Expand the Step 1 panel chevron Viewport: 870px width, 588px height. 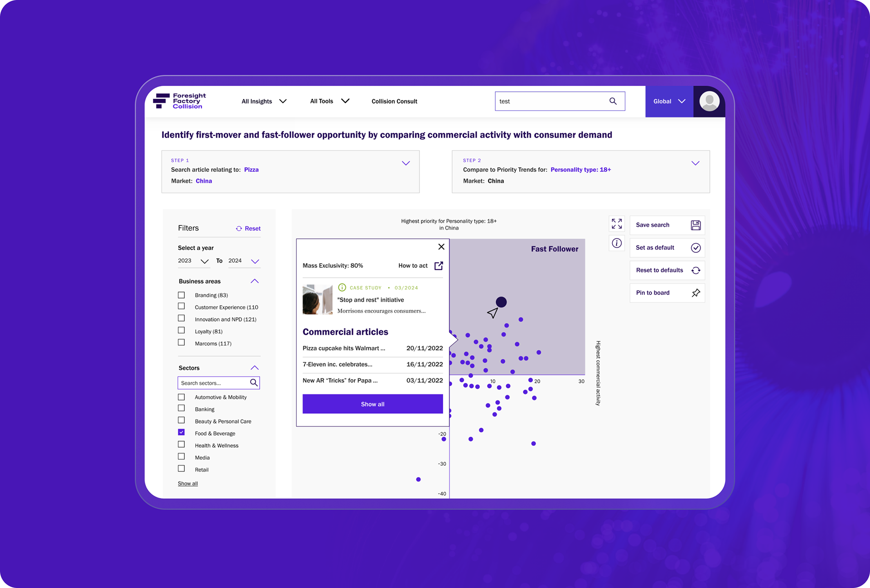(406, 163)
